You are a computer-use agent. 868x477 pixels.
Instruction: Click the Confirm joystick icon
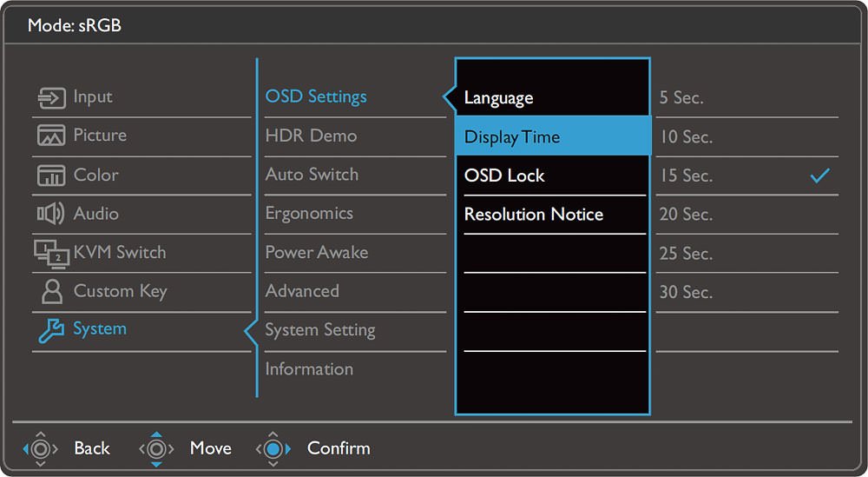273,448
